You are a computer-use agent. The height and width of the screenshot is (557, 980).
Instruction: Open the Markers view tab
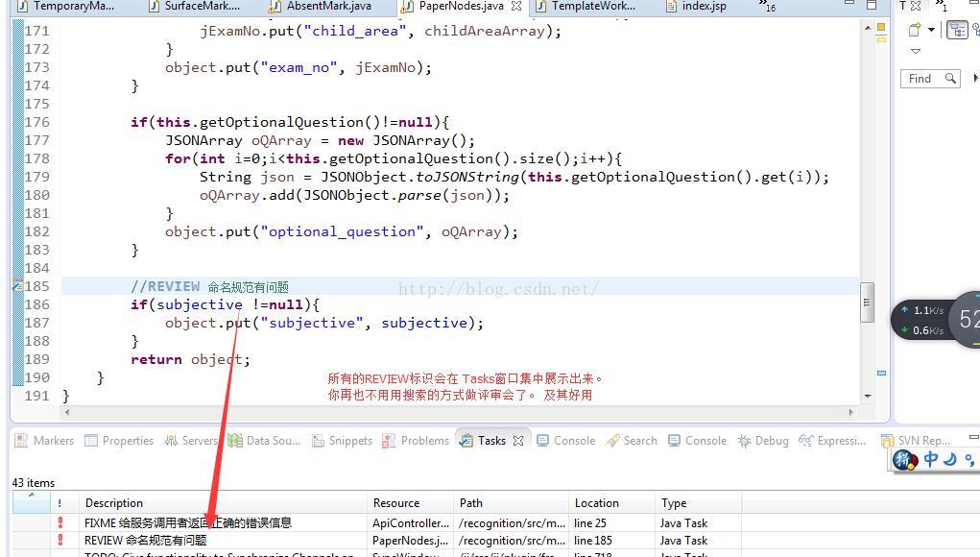[x=44, y=441]
